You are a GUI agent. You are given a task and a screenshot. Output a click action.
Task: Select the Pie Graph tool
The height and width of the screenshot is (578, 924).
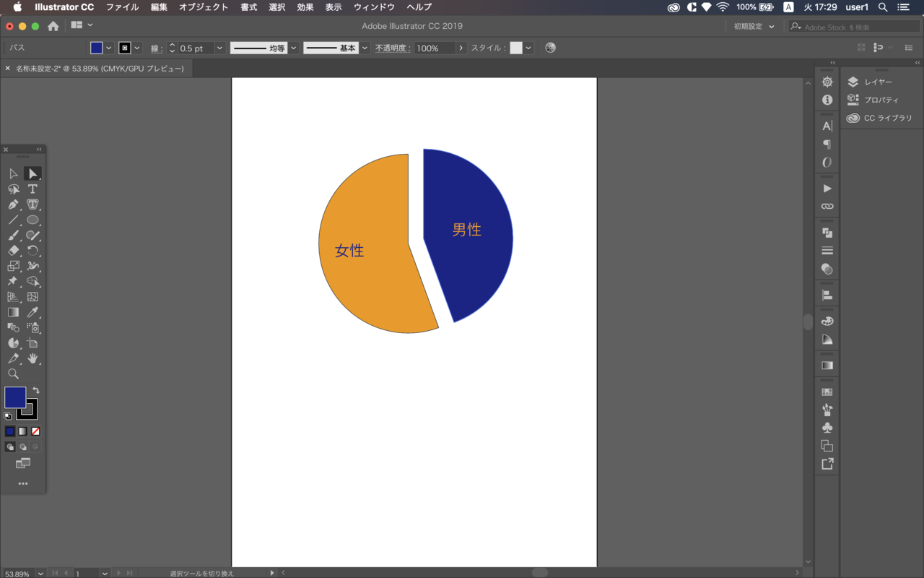click(13, 343)
